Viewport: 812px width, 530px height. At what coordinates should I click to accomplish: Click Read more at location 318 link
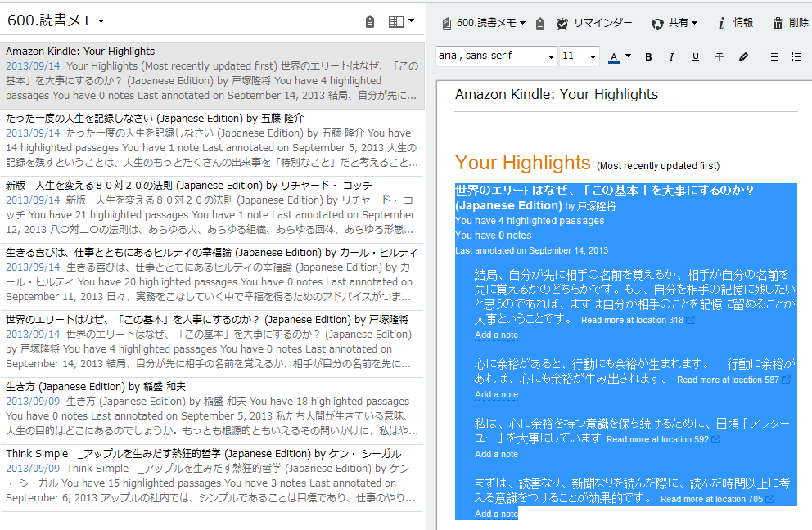click(632, 320)
